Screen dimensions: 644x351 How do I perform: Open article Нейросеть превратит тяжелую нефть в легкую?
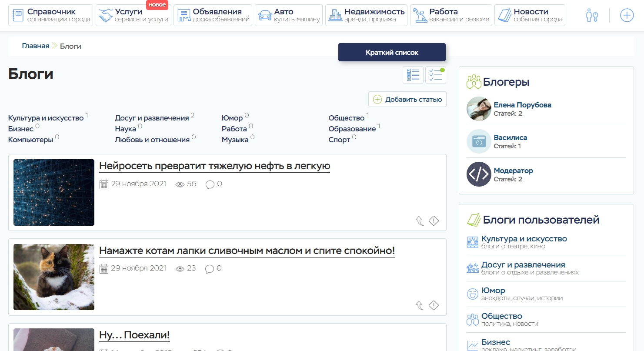pos(214,166)
